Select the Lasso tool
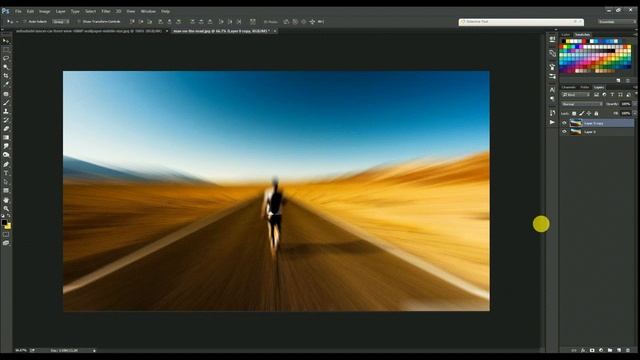The image size is (640, 360). [x=6, y=58]
